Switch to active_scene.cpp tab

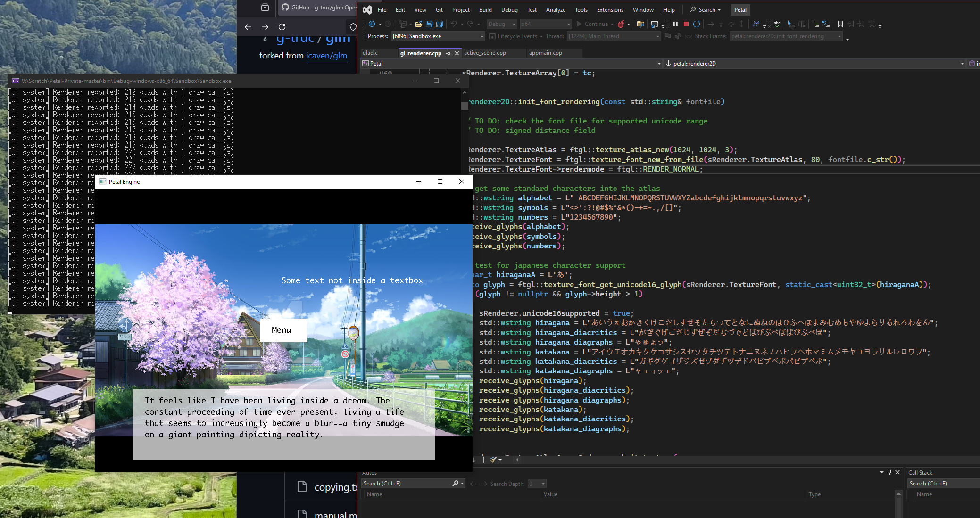pos(485,53)
